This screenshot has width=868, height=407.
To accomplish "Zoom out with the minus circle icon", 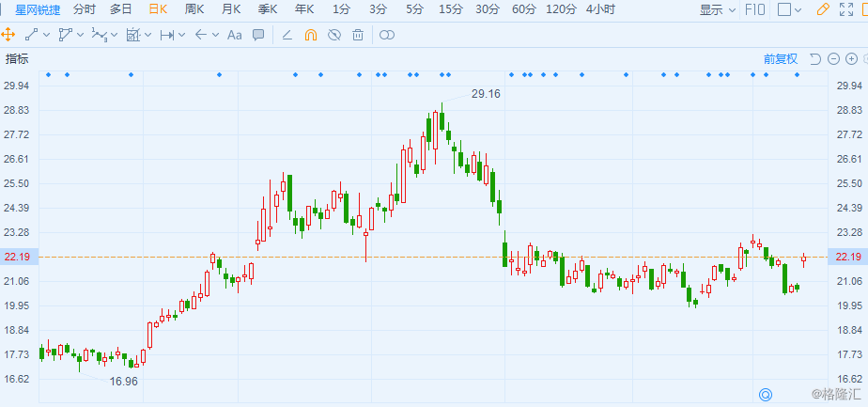I will pyautogui.click(x=834, y=58).
